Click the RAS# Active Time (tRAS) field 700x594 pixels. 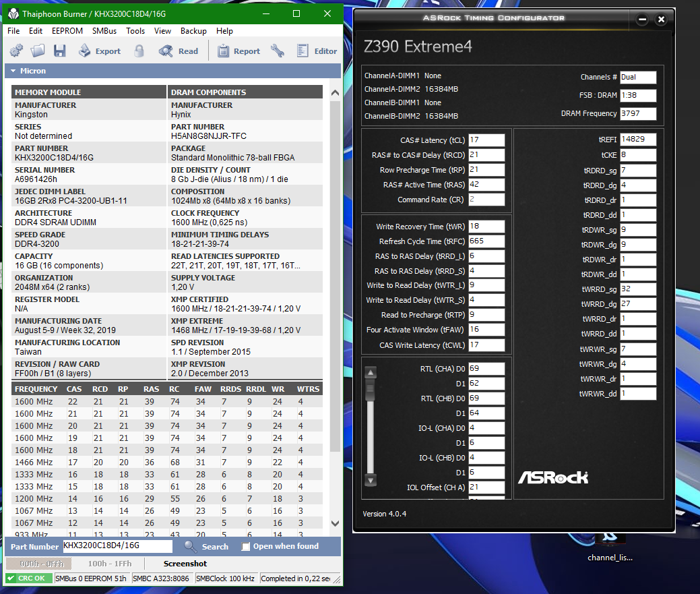click(x=486, y=185)
